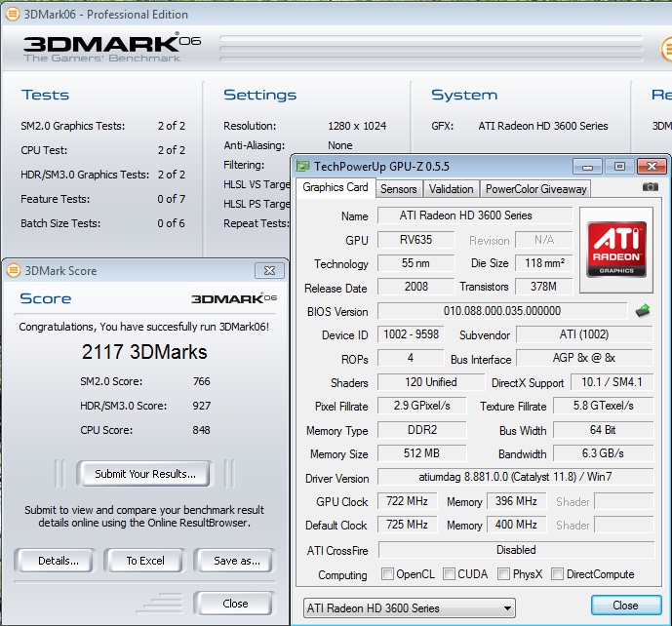Screen dimensions: 672x626
Task: Click the GPU-Z title bar app icon
Action: (303, 166)
